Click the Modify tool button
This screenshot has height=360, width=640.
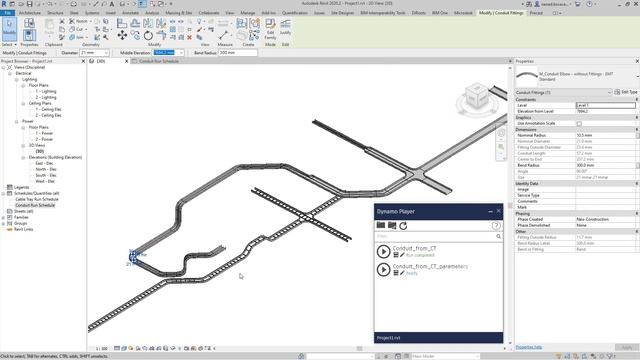[x=9, y=28]
